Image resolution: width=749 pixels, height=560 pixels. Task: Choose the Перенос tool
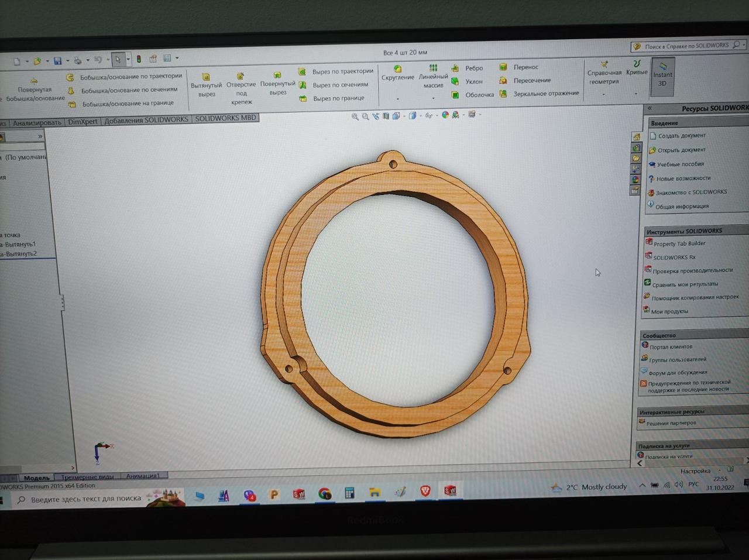[x=519, y=67]
